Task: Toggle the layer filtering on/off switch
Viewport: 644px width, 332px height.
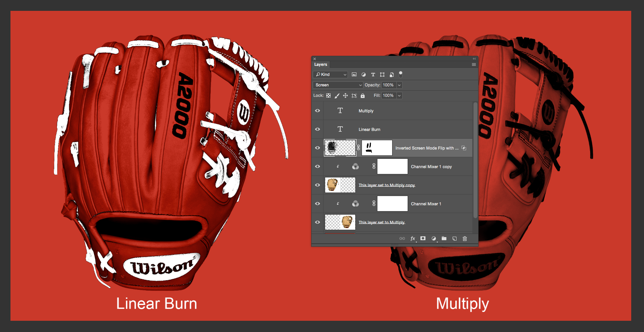Action: click(x=401, y=74)
